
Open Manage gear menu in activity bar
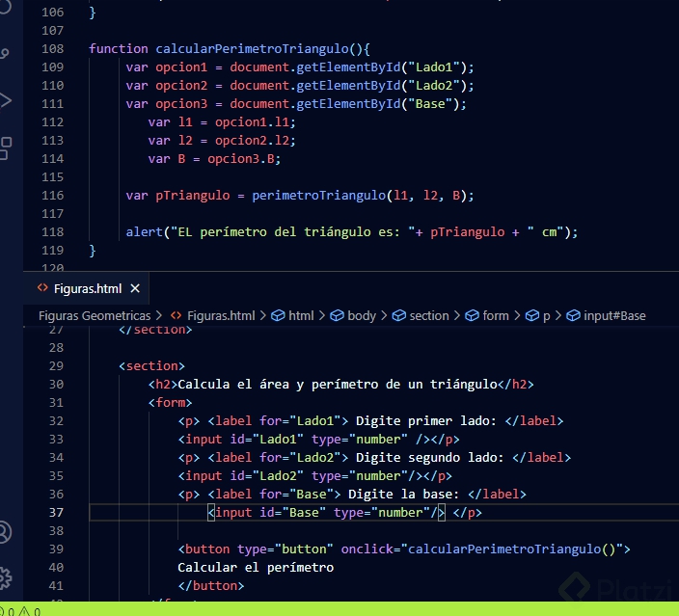point(5,577)
